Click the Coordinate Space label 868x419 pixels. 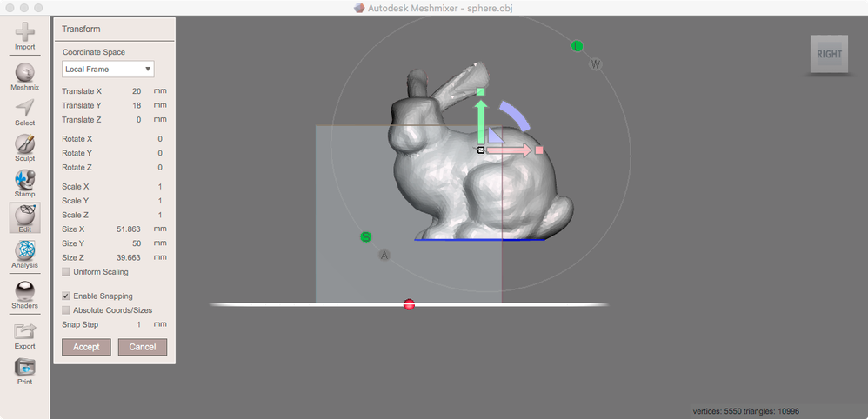(x=94, y=52)
